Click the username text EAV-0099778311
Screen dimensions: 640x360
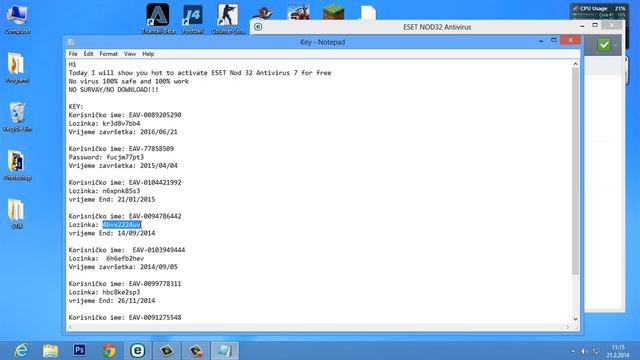click(x=155, y=284)
